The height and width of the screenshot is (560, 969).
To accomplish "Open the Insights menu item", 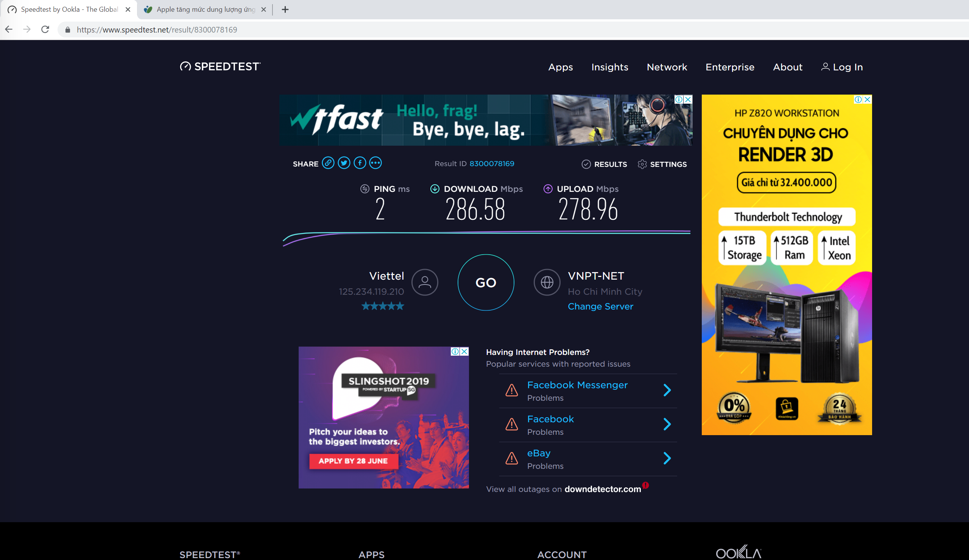I will [x=609, y=67].
